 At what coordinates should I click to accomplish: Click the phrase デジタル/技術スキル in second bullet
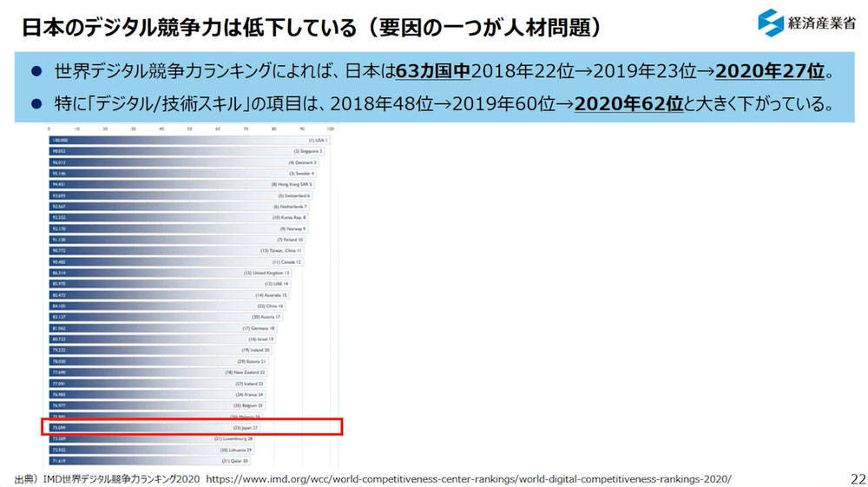click(x=169, y=103)
